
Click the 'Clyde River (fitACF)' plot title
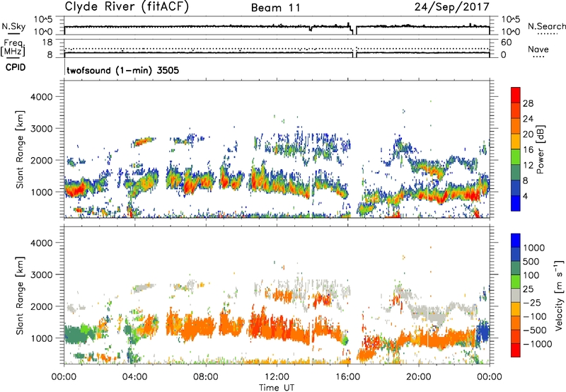(x=127, y=6)
